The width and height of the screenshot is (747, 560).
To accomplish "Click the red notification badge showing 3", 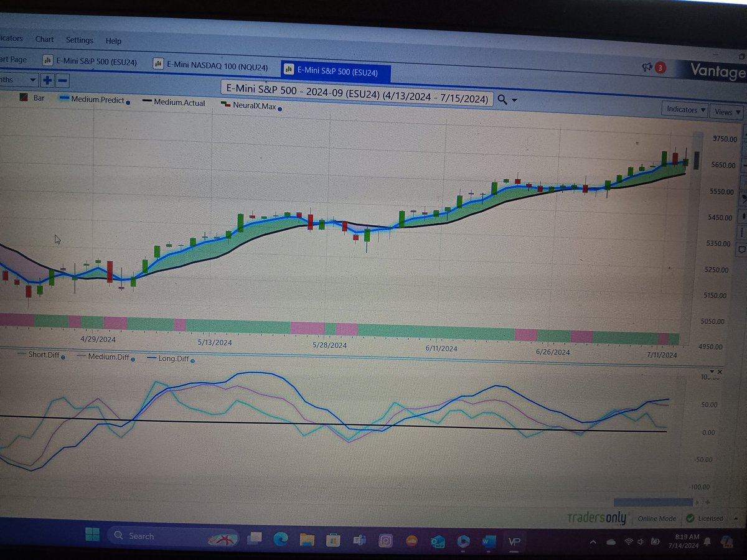I will pyautogui.click(x=660, y=67).
